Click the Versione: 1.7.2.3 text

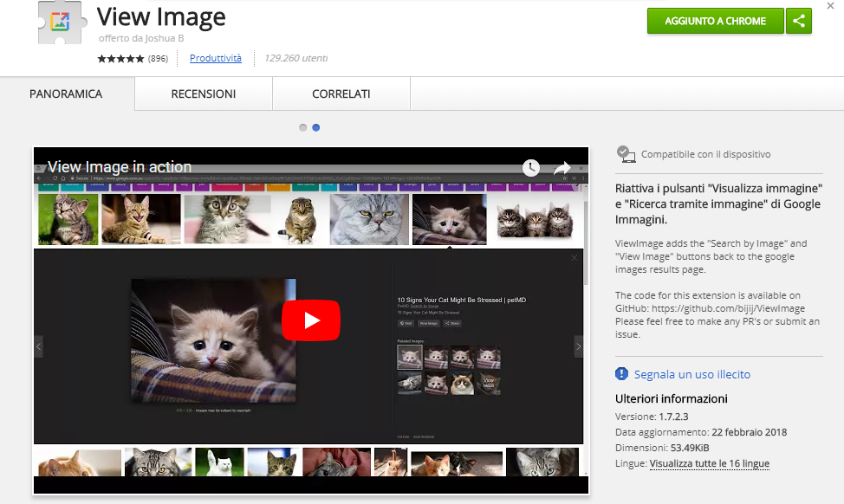pos(652,417)
